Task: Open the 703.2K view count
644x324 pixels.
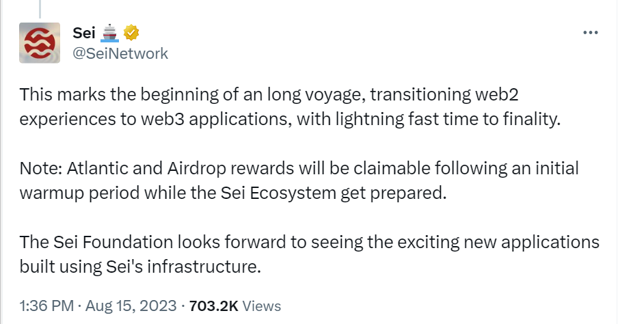Action: (213, 306)
